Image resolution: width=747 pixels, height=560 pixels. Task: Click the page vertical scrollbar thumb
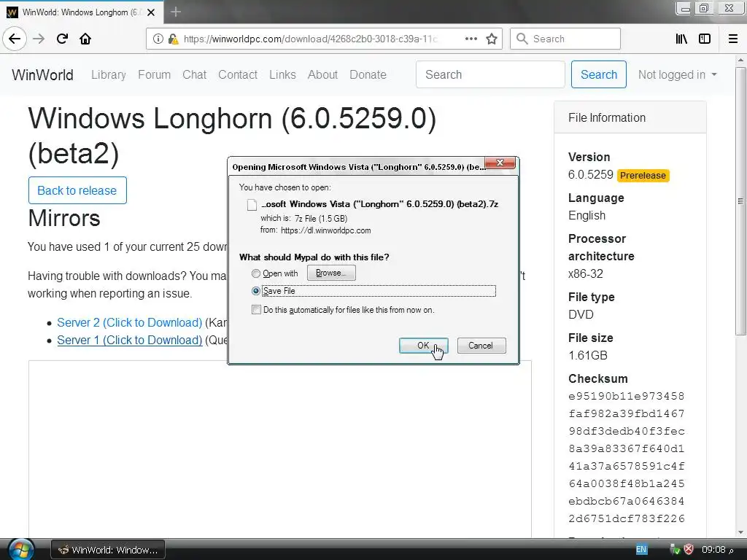pos(740,201)
